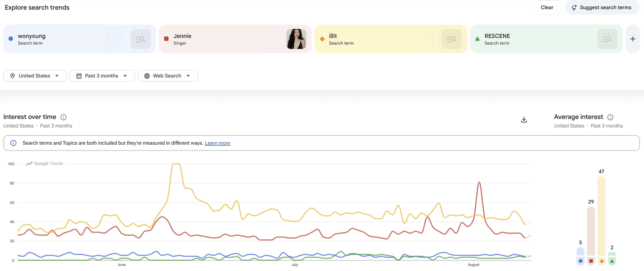Follow the Learn more link
644x271 pixels.
pyautogui.click(x=217, y=143)
